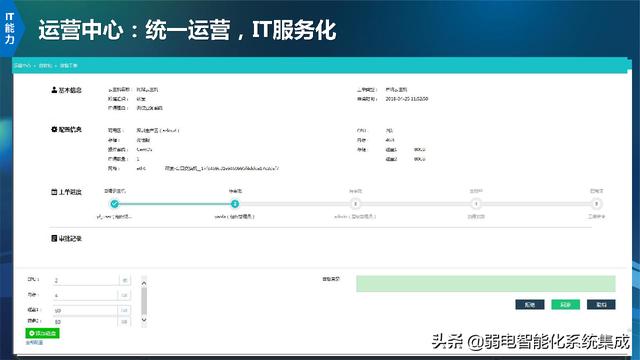Click the dark button right of green approve
The width and height of the screenshot is (640, 360).
601,304
